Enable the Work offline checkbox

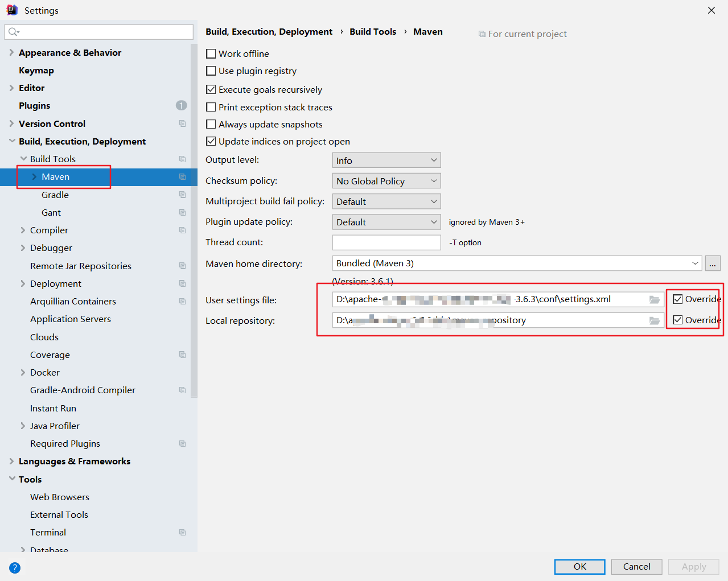[x=211, y=53]
